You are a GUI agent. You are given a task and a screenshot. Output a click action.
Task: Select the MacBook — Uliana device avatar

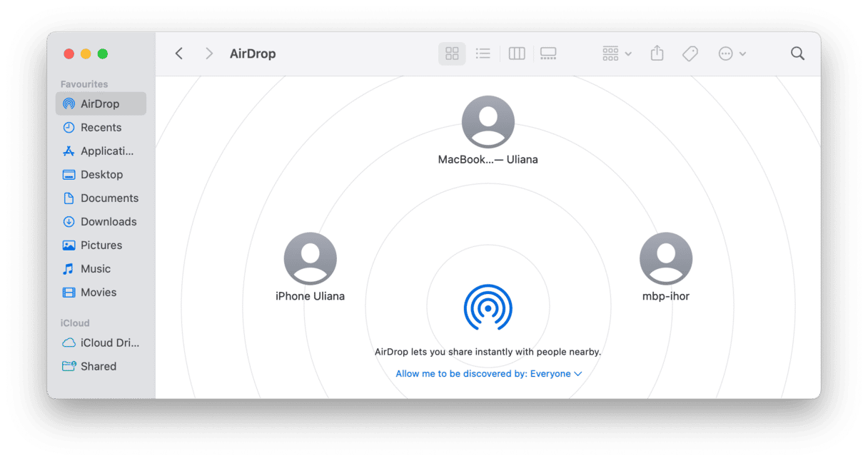coord(488,122)
